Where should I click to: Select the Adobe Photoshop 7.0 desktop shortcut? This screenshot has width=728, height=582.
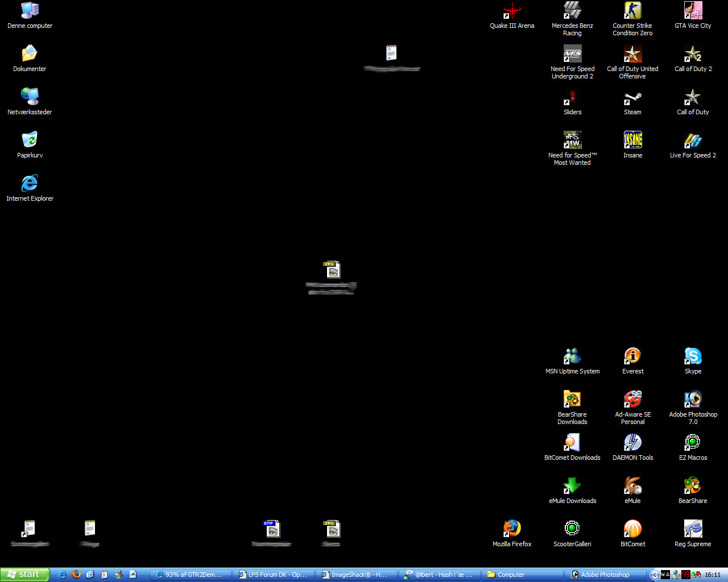tap(693, 408)
